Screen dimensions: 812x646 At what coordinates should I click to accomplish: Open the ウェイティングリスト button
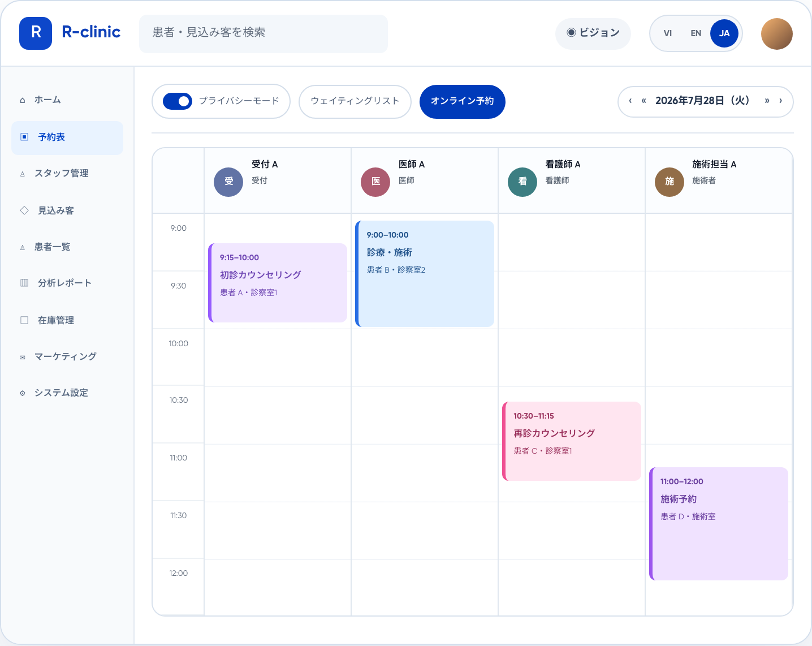click(x=355, y=102)
